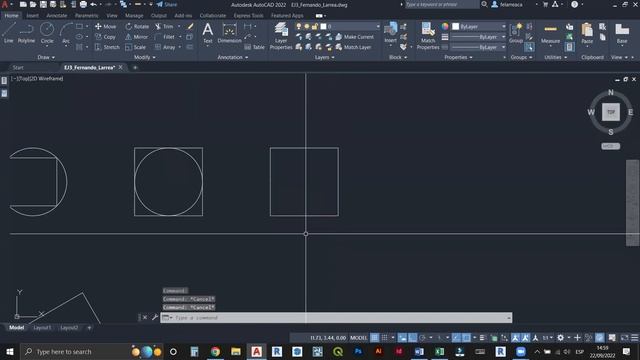Image resolution: width=640 pixels, height=360 pixels.
Task: Click the Group tool
Action: click(516, 33)
